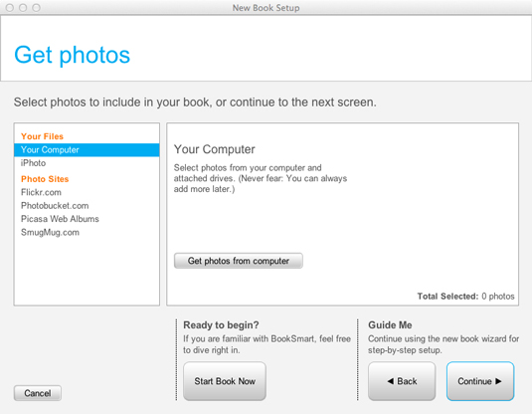The width and height of the screenshot is (532, 414).
Task: Cancel the new book setup
Action: (38, 393)
